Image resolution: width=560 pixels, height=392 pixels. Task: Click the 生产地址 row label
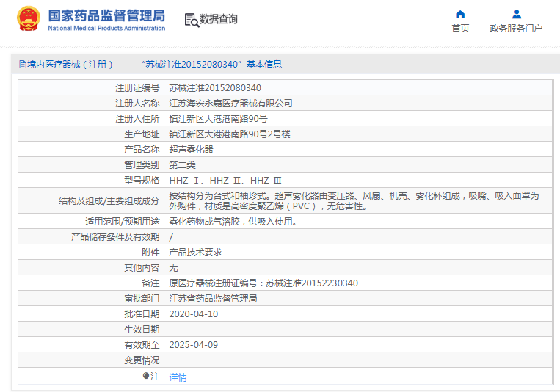tap(142, 134)
